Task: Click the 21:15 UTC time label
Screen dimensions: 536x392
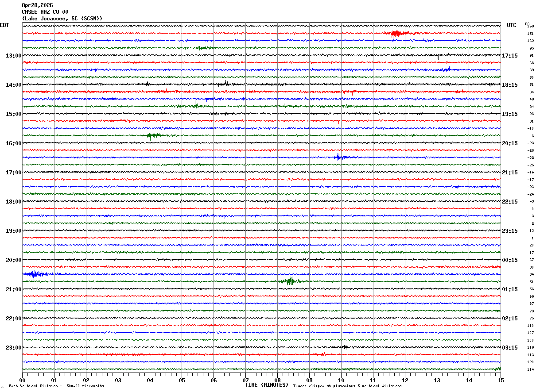Action: tap(509, 173)
